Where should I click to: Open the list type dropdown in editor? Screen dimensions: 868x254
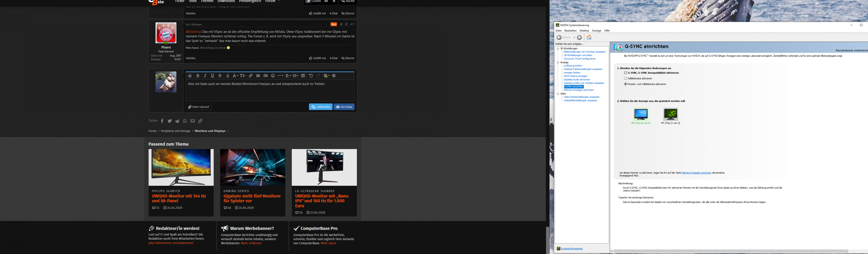296,76
